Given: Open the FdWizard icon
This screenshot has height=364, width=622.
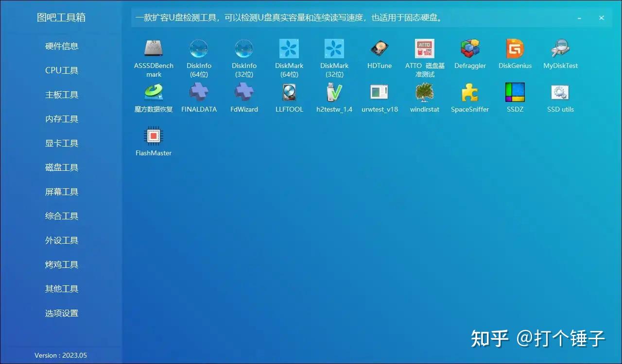Looking at the screenshot, I should pos(244,92).
